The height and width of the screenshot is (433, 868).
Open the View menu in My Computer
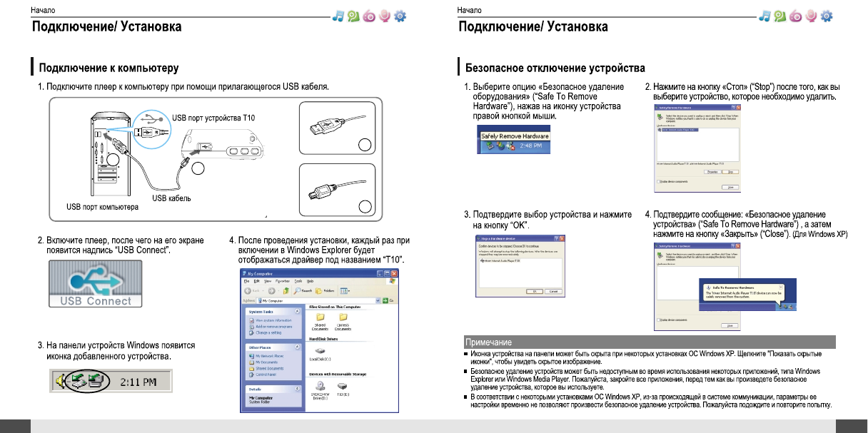point(268,281)
